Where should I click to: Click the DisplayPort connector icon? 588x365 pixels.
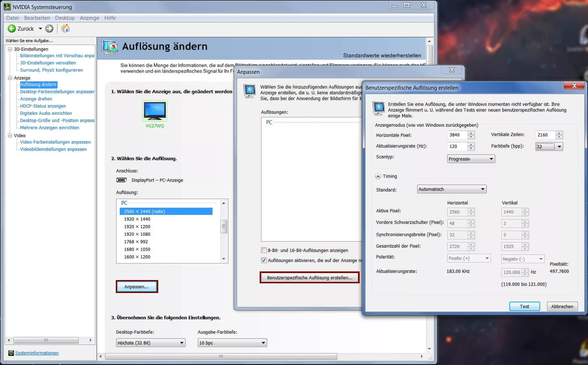pyautogui.click(x=122, y=180)
